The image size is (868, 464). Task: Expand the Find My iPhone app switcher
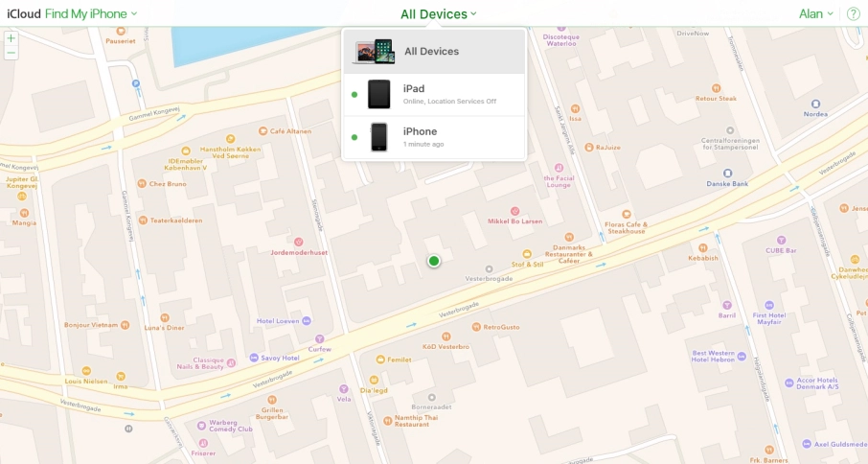pos(91,13)
